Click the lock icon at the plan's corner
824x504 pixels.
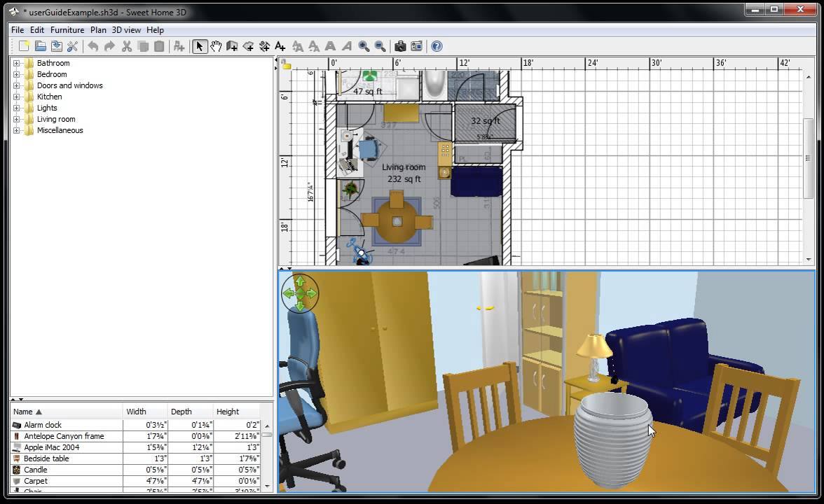pyautogui.click(x=286, y=64)
